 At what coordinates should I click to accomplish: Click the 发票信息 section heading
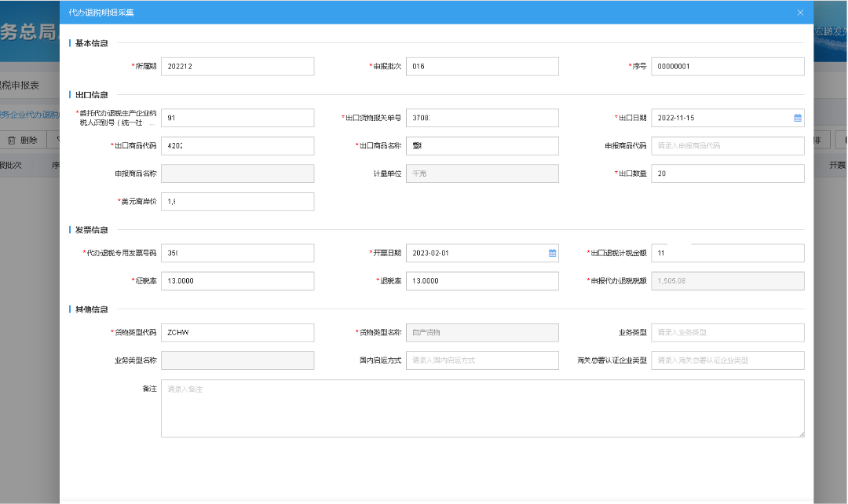coord(91,230)
